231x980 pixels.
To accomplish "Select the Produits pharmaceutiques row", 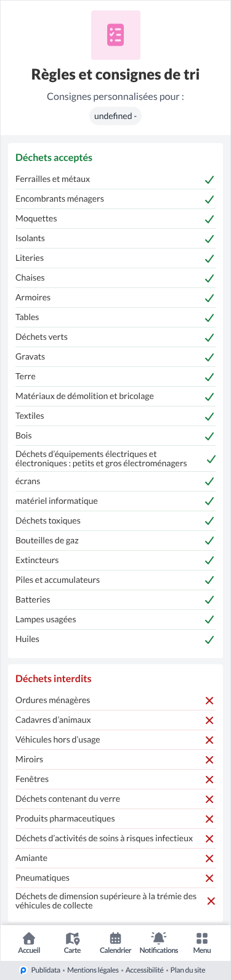I will tap(115, 819).
